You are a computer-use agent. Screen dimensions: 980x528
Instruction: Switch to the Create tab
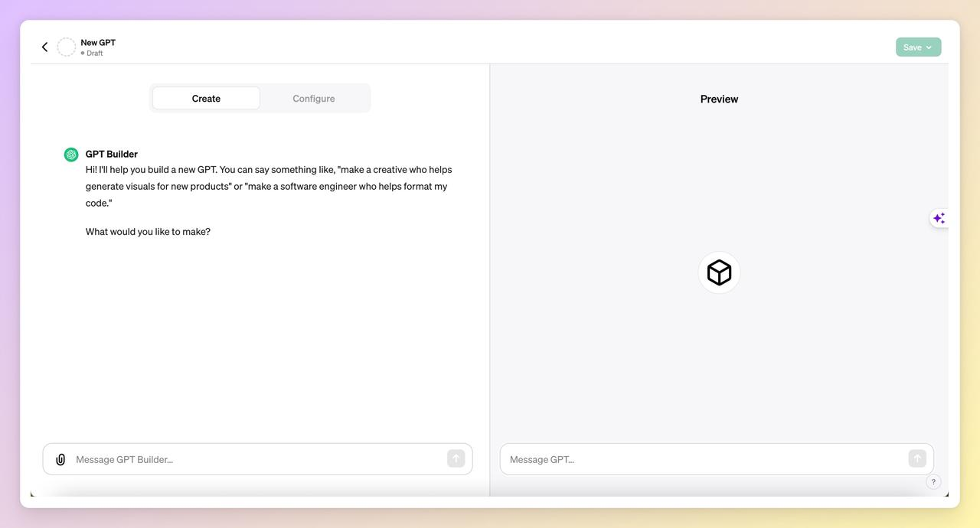point(206,98)
